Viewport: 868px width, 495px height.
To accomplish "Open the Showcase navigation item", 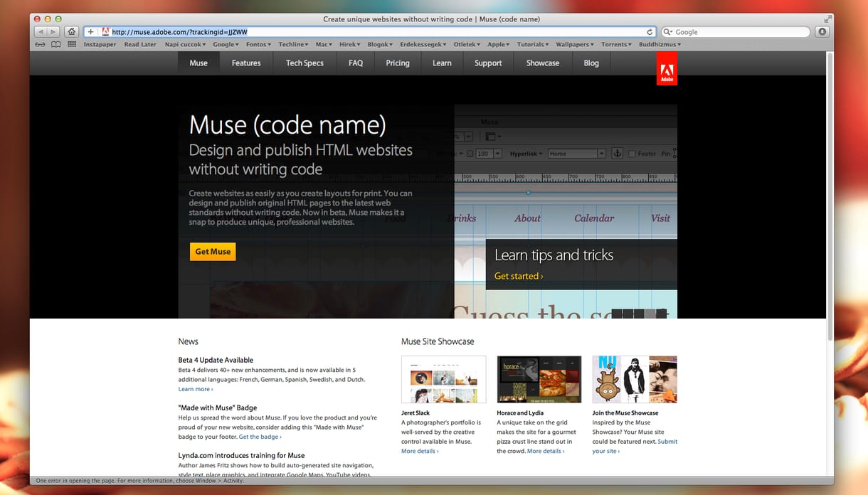I will pos(543,63).
